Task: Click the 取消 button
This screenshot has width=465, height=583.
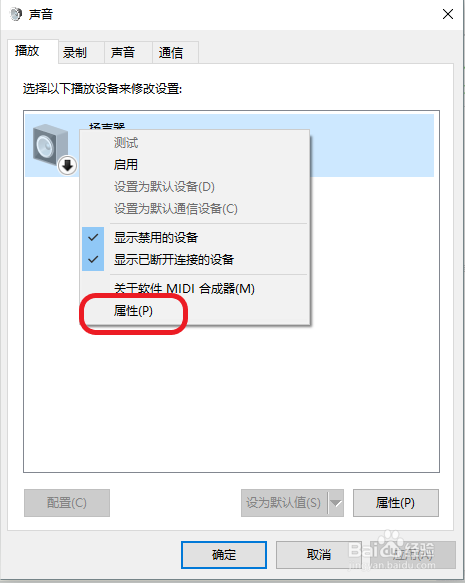Action: (319, 555)
